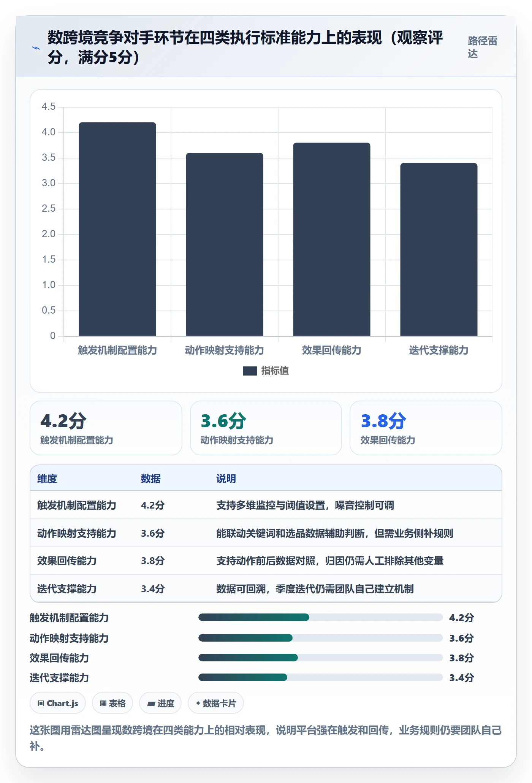
Task: Click the 动作映射支持能力 progress bar
Action: pos(320,638)
